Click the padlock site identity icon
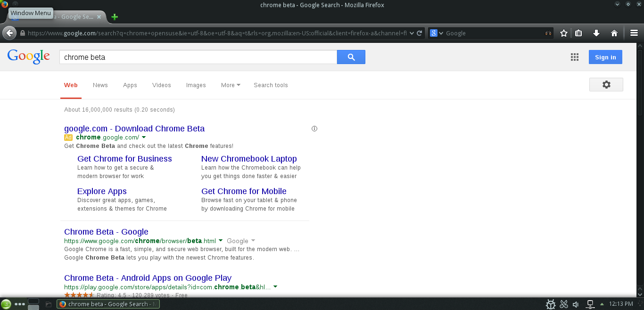The width and height of the screenshot is (644, 310). pyautogui.click(x=22, y=33)
